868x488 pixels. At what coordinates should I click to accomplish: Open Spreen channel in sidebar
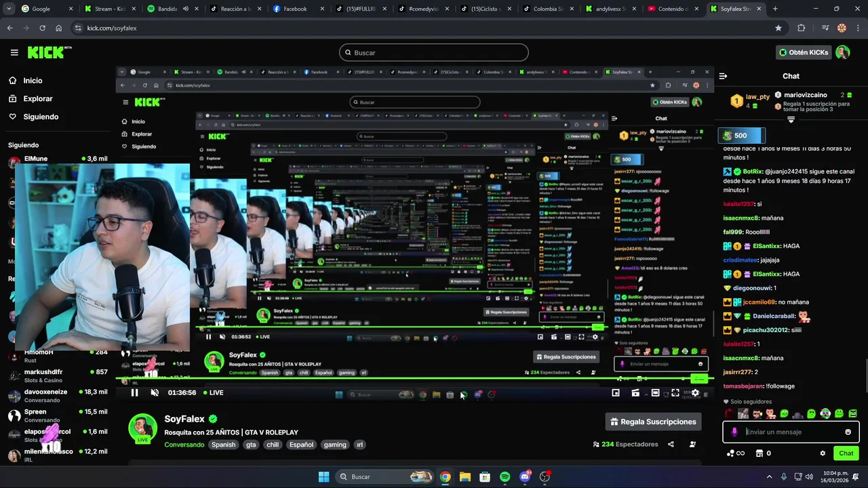coord(58,415)
